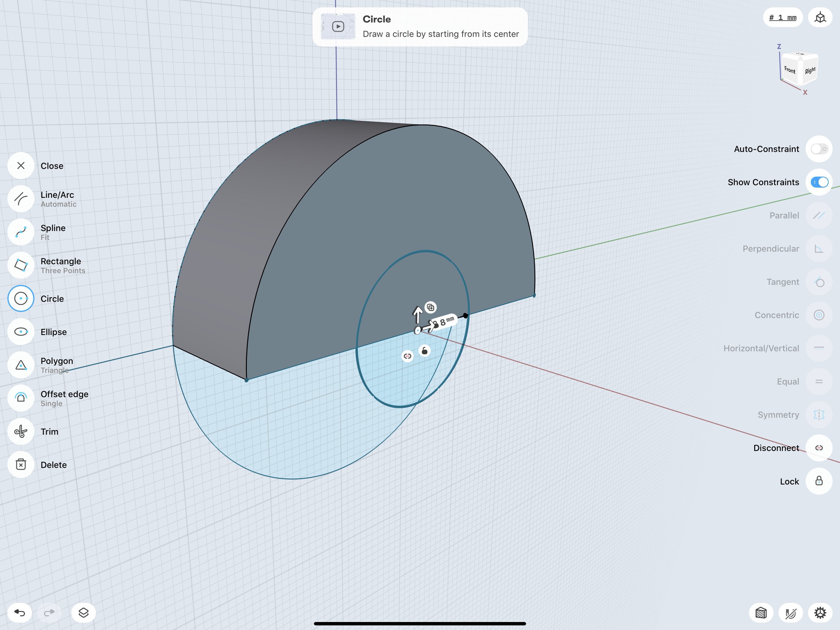
Task: Open the layers/items panel button
Action: [x=84, y=612]
